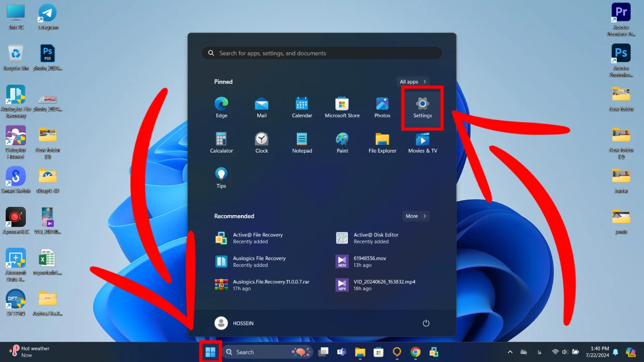Show hidden system tray icons
644x362 pixels.
510,352
